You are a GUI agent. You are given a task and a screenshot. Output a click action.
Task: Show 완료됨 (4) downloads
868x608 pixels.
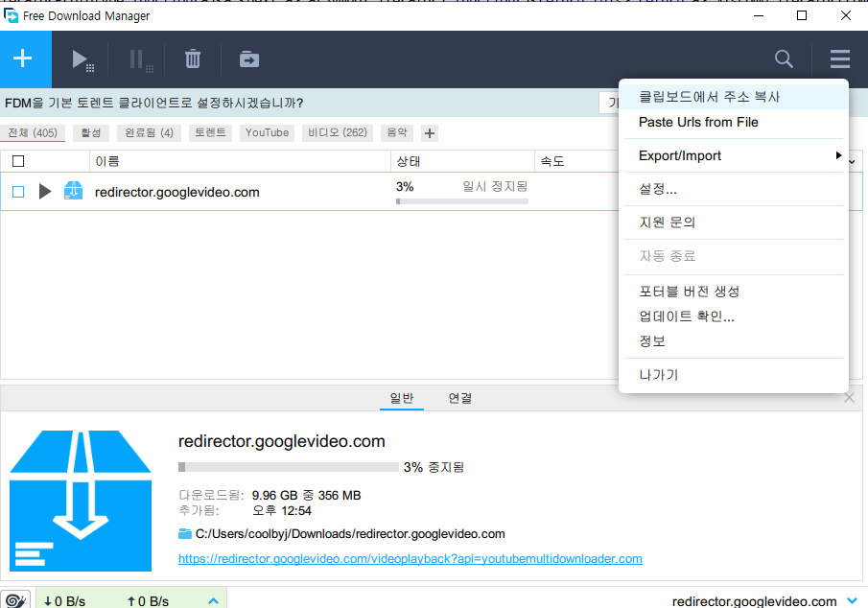[149, 133]
